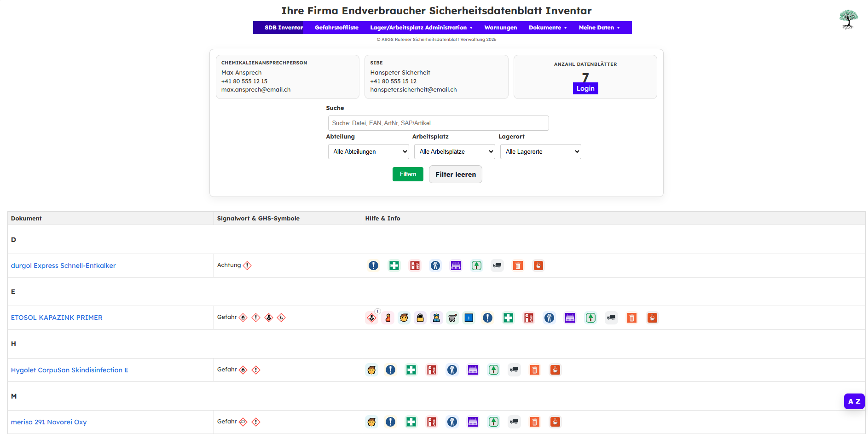
Task: Click youth face icon in merisa 291 row
Action: point(372,422)
